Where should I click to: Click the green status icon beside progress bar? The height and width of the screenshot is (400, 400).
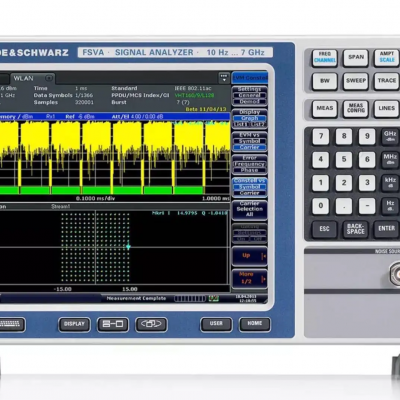(214, 299)
